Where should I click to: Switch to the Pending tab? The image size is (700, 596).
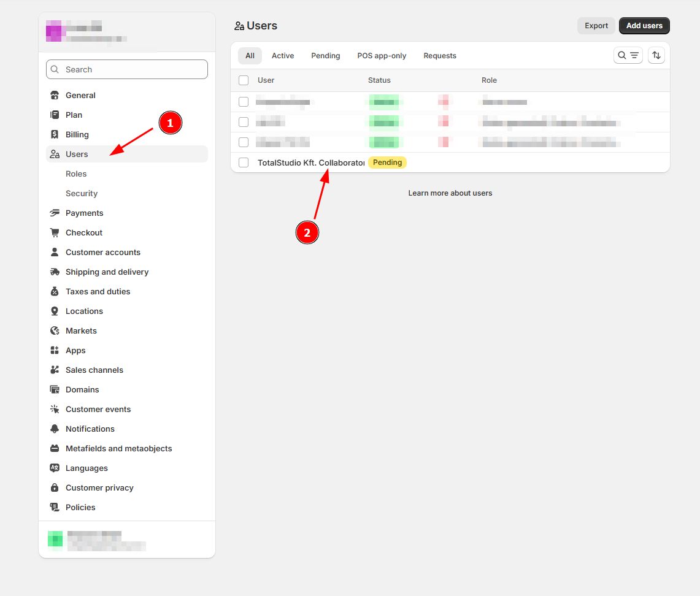[x=325, y=56]
